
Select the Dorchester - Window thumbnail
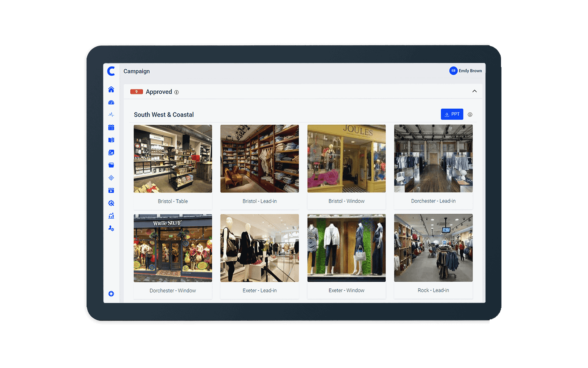point(173,248)
